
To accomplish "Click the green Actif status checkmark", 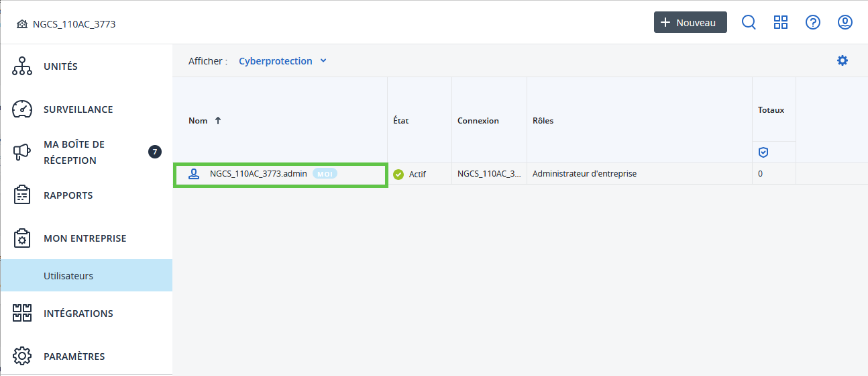I will click(x=398, y=175).
